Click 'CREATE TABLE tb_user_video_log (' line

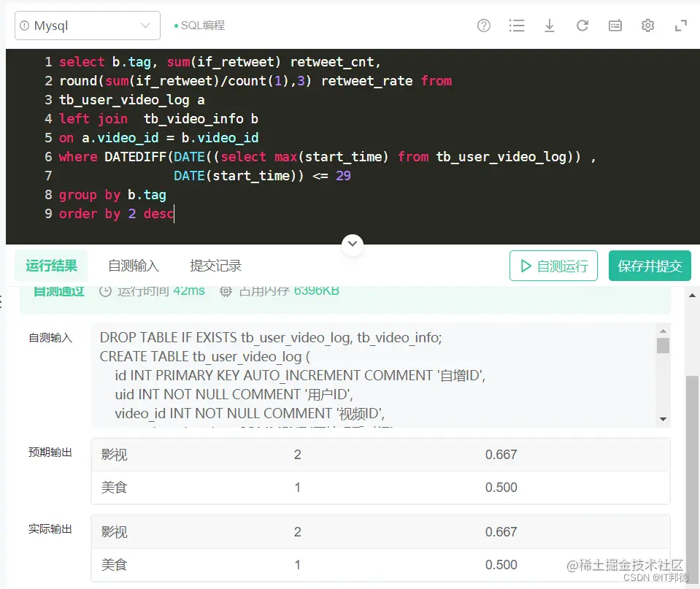tap(204, 357)
